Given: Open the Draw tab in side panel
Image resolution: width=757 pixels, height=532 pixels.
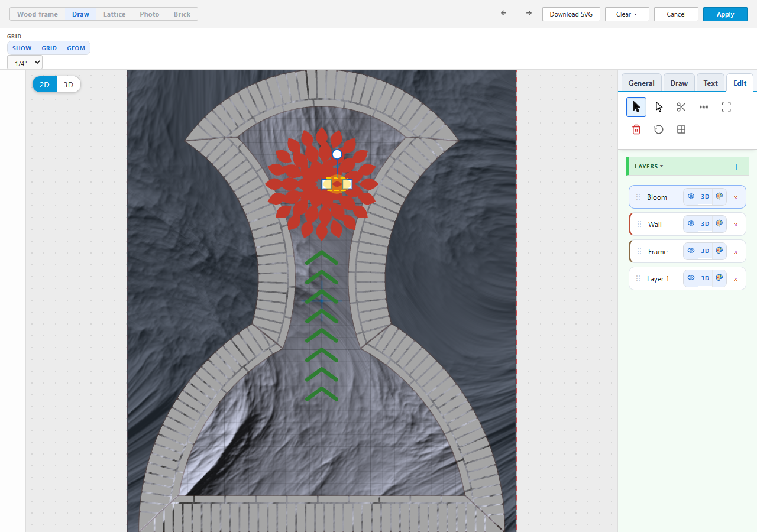Looking at the screenshot, I should pos(679,83).
